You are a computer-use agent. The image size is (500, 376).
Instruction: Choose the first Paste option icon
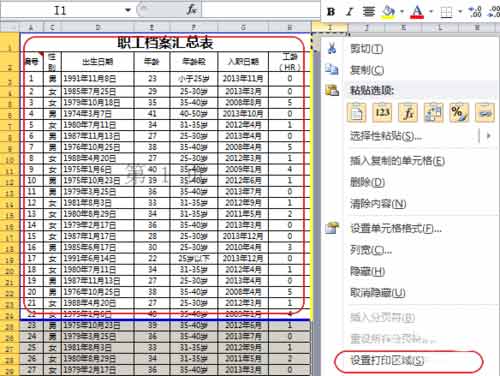[x=357, y=112]
